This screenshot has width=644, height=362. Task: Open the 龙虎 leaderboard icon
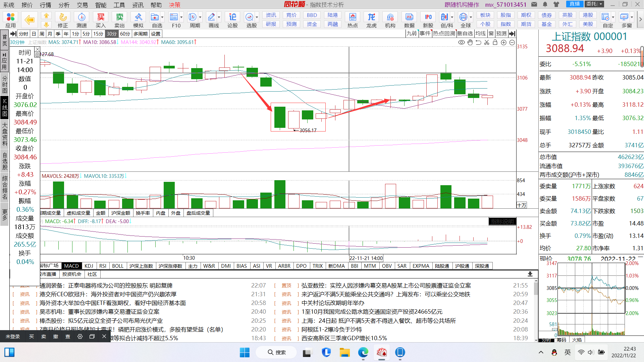(x=371, y=20)
